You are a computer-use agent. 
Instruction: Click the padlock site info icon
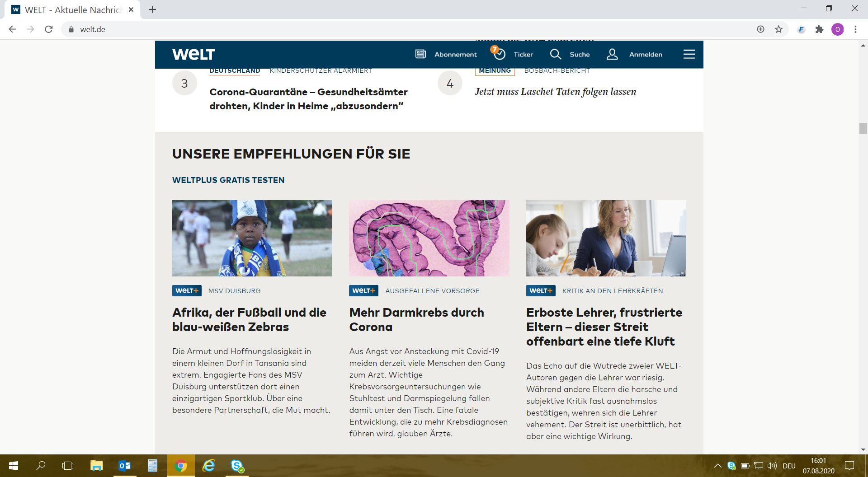71,29
